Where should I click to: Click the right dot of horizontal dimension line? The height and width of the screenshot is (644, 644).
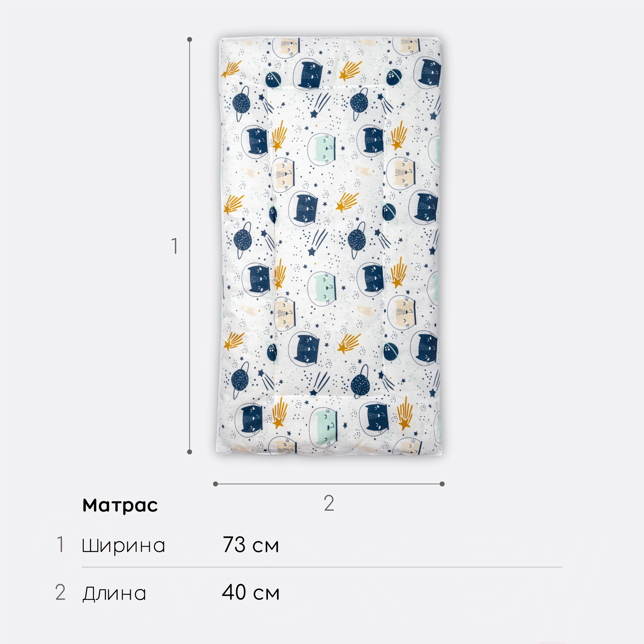click(x=442, y=484)
